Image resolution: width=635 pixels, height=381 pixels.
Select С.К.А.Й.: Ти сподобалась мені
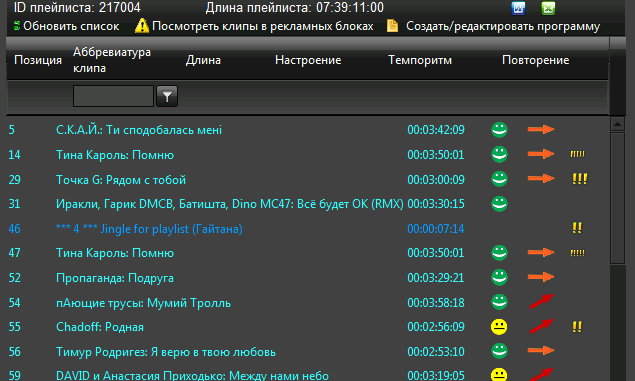[x=139, y=130]
